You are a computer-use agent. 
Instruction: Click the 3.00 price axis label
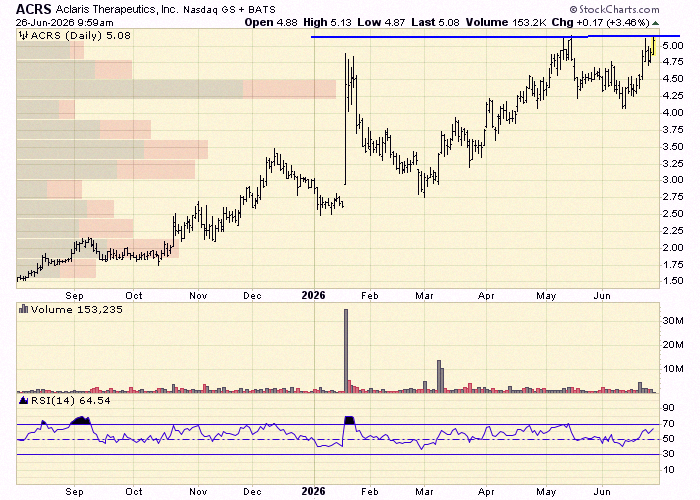(x=673, y=180)
